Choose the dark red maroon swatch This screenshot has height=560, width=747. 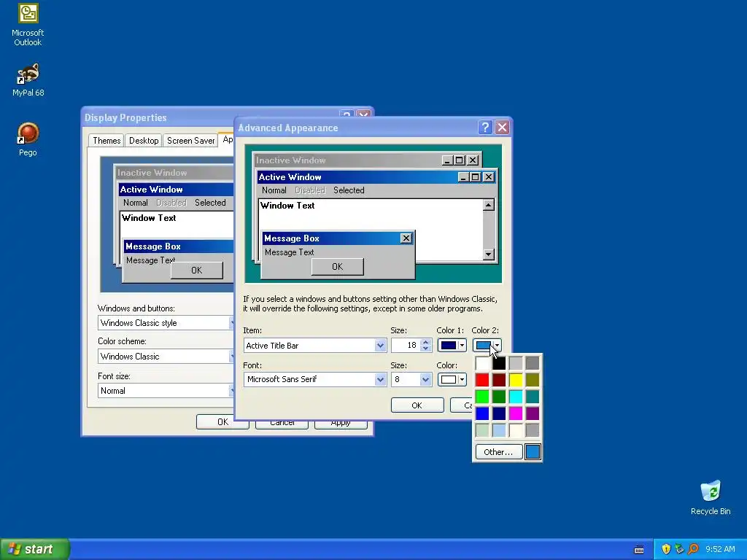click(x=499, y=380)
